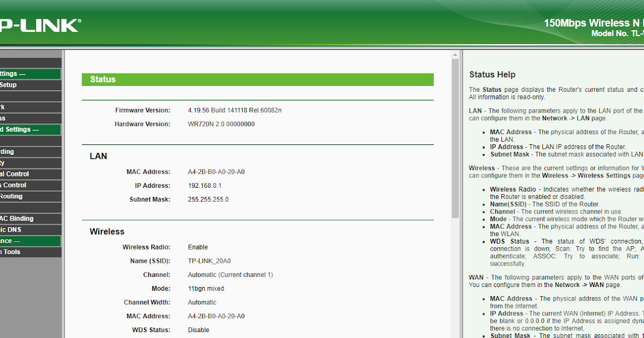Open the System Tools menu item
This screenshot has height=338, width=644.
coord(30,252)
